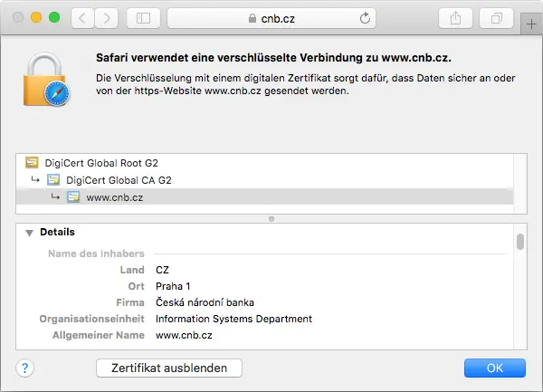Click the split-pane divider handle dot
The image size is (543, 392).
(x=271, y=219)
